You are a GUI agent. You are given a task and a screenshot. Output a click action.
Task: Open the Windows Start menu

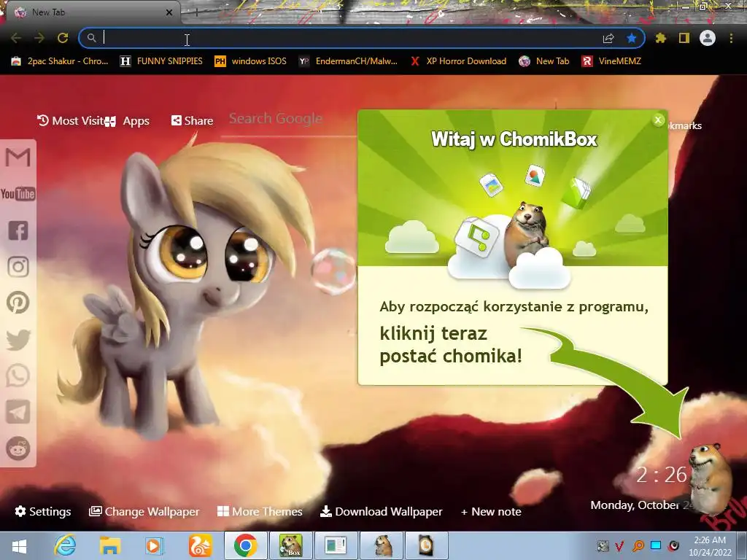(x=19, y=546)
